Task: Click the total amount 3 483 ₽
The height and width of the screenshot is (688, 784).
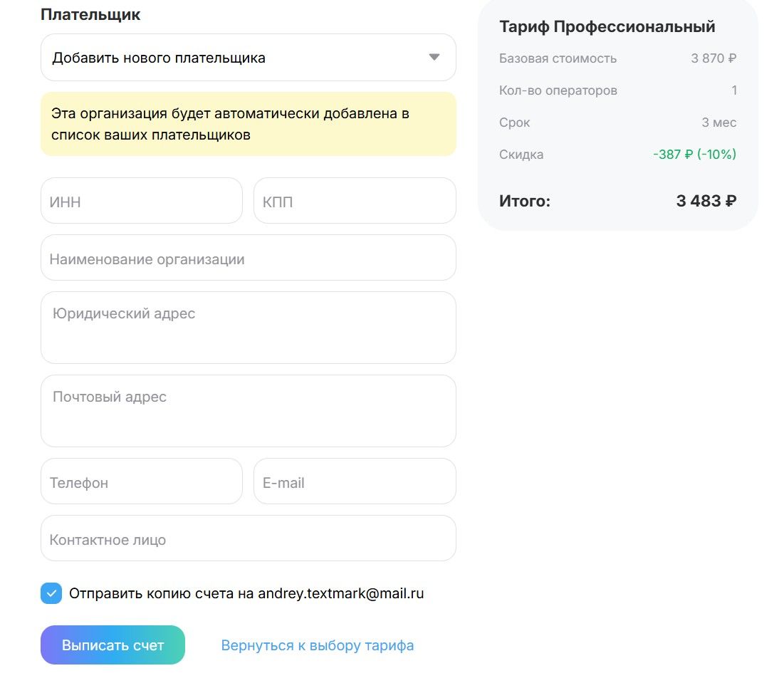Action: (x=706, y=202)
